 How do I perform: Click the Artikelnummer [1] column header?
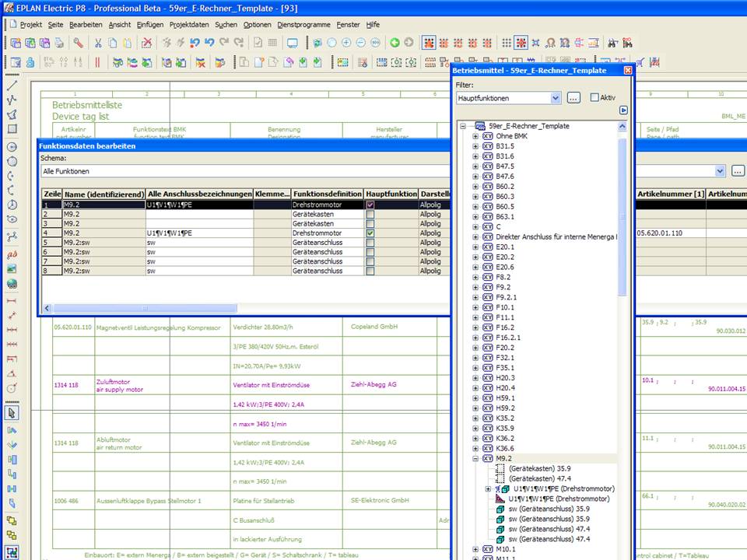[671, 194]
